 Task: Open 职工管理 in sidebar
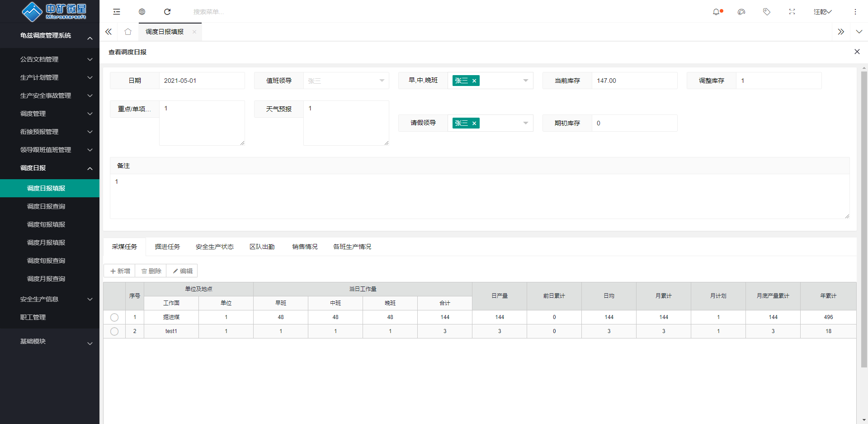coord(50,317)
